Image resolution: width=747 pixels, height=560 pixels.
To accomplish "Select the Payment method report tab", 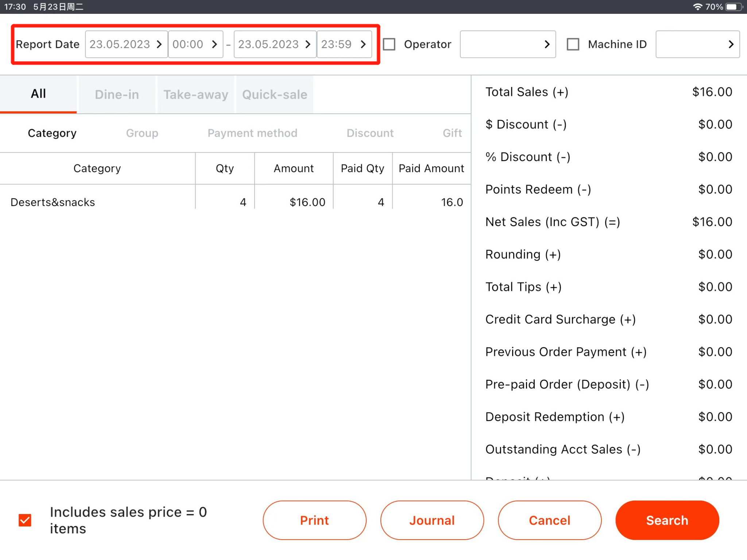I will (x=252, y=133).
